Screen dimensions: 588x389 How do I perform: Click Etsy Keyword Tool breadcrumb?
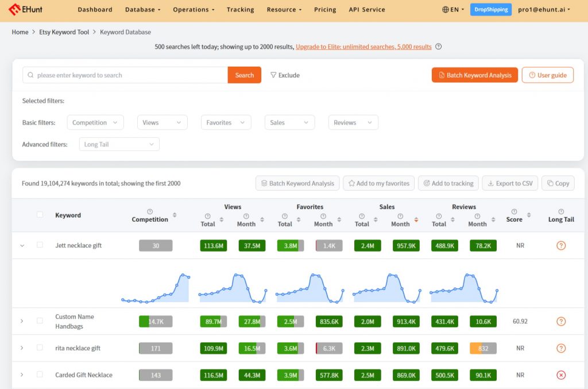pos(64,32)
